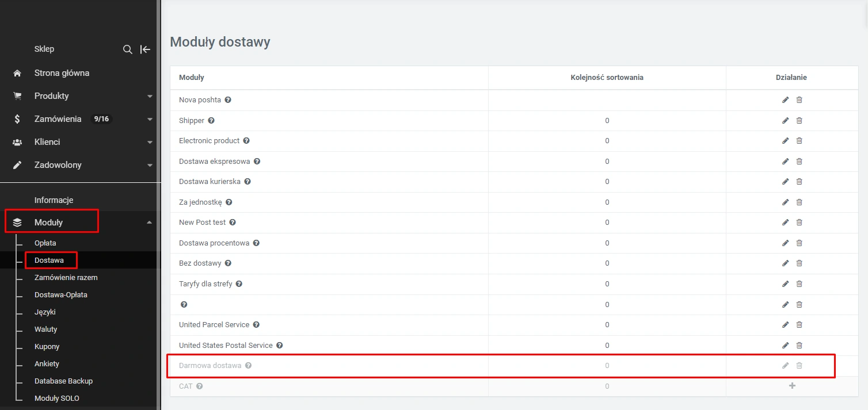Expand the Produkty menu dropdown arrow
The height and width of the screenshot is (410, 868).
[150, 96]
